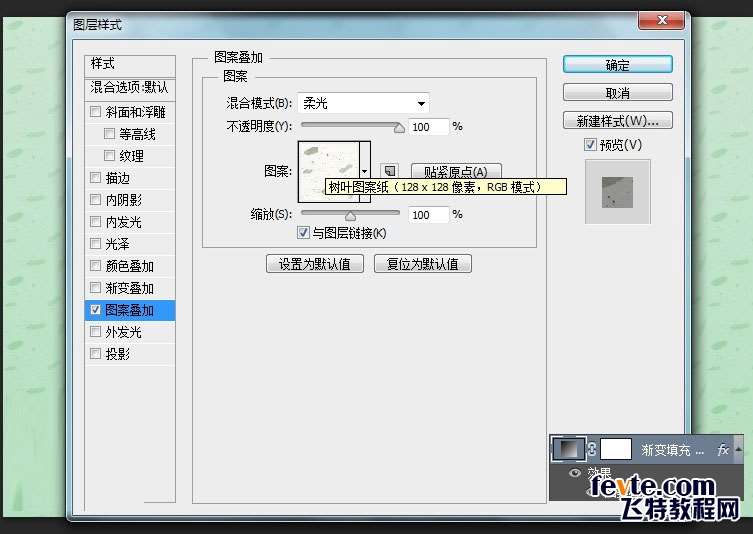The height and width of the screenshot is (534, 753).
Task: Select 投影 style label
Action: coord(118,354)
